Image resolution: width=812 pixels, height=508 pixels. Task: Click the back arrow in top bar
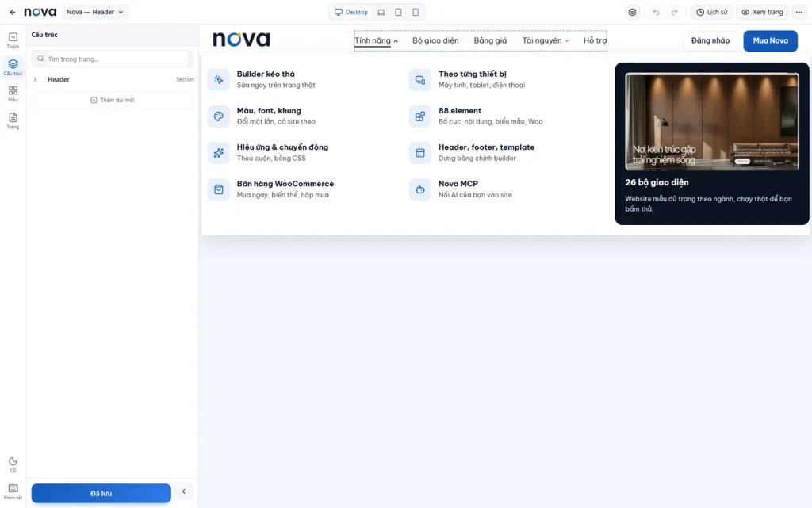[x=13, y=12]
